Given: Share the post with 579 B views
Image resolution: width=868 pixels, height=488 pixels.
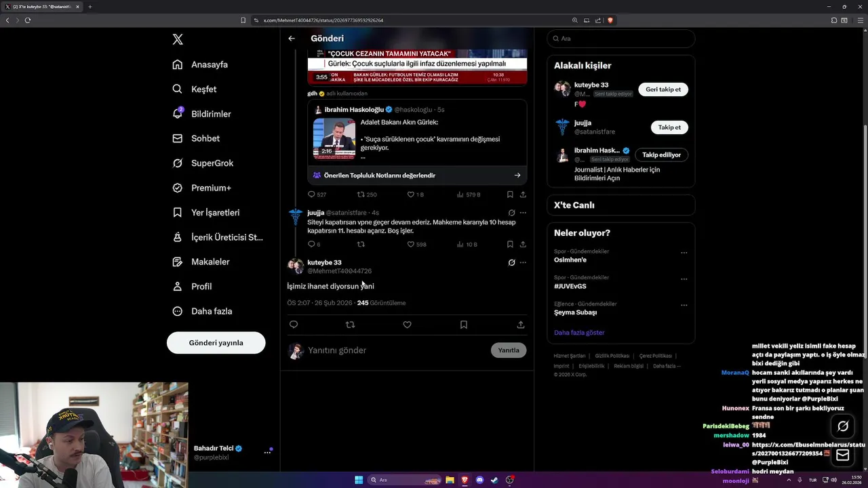Looking at the screenshot, I should tap(522, 195).
